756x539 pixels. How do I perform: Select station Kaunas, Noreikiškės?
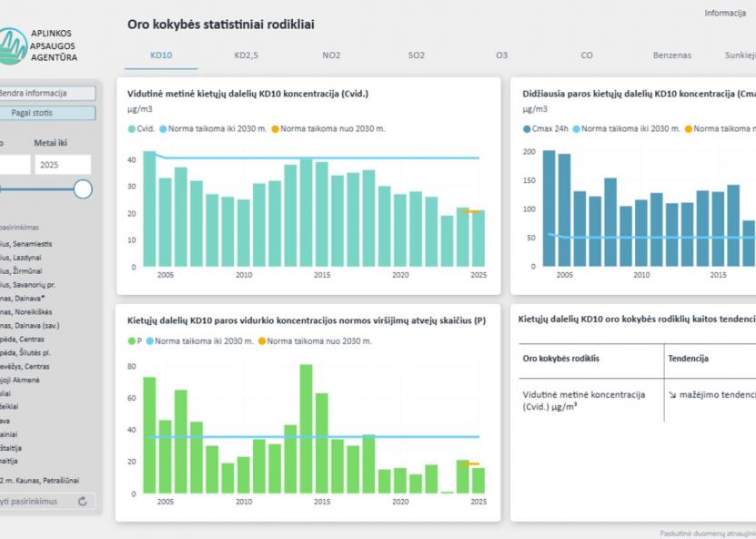pyautogui.click(x=26, y=311)
